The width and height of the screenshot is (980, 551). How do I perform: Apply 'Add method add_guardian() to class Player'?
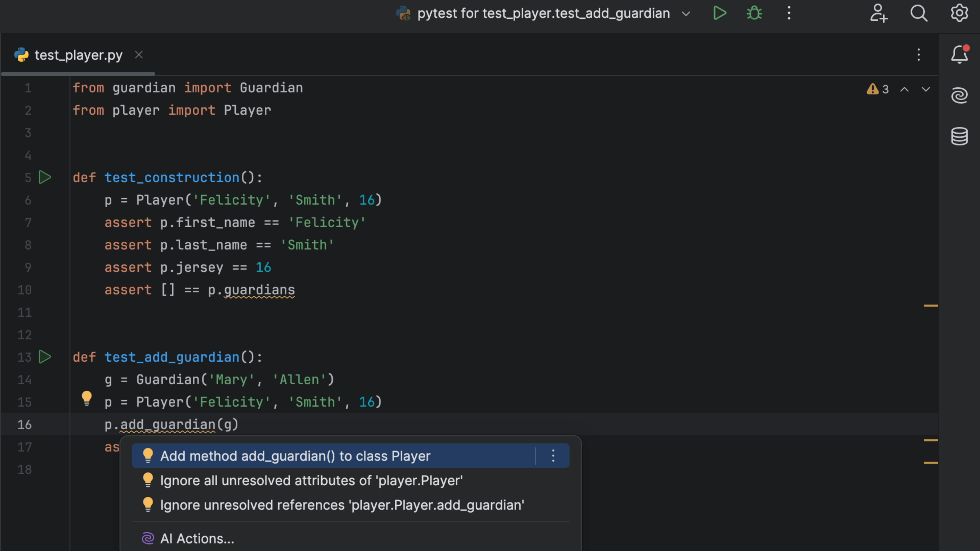point(296,456)
